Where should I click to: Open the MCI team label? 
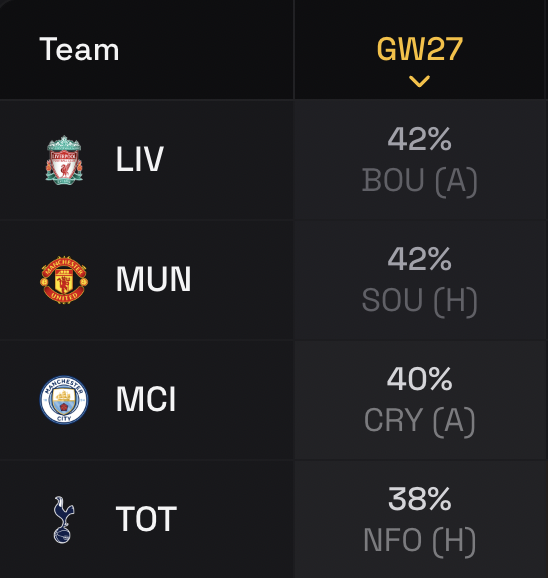pos(146,399)
